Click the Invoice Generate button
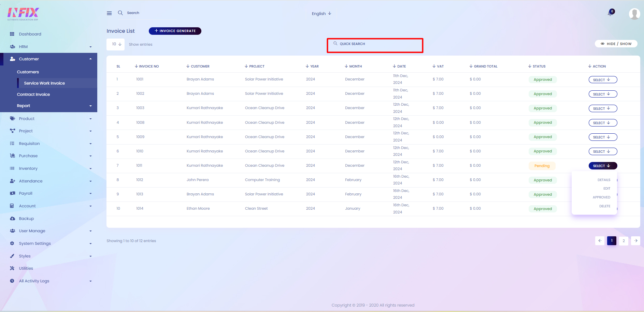The height and width of the screenshot is (312, 644). [175, 31]
